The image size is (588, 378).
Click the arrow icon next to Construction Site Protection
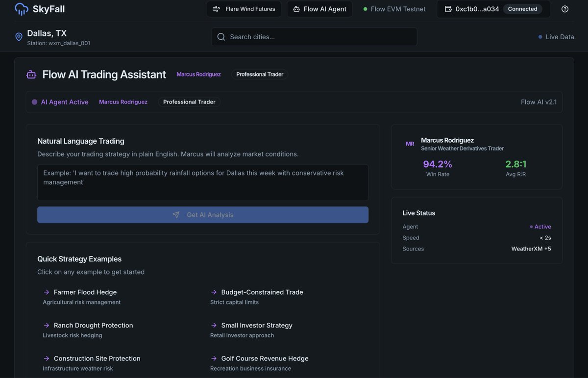(47, 359)
